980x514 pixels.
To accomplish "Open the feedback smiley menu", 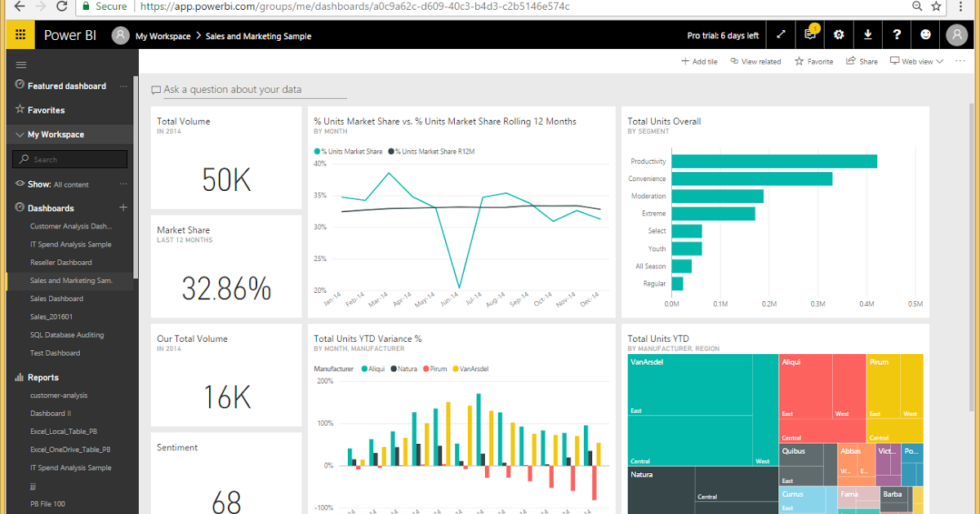I will pos(925,35).
